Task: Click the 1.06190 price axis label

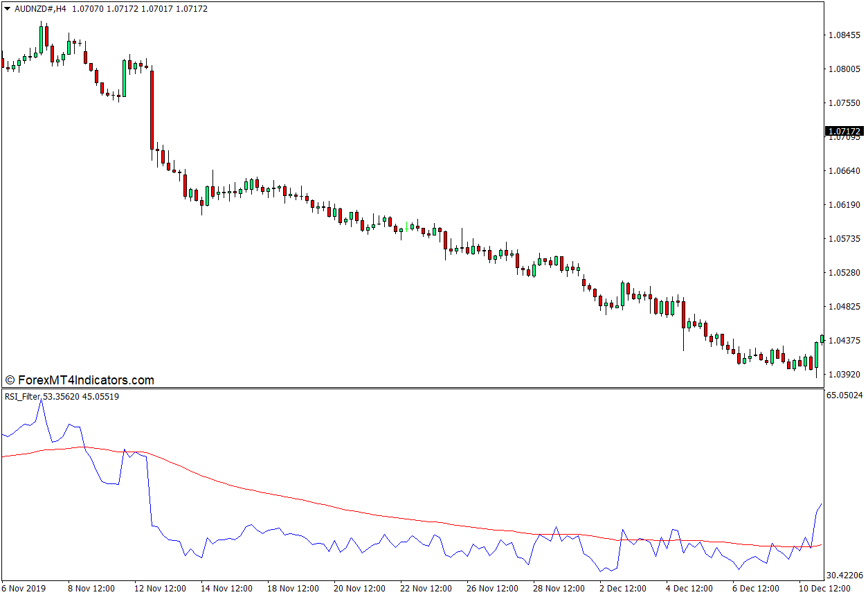Action: point(843,205)
